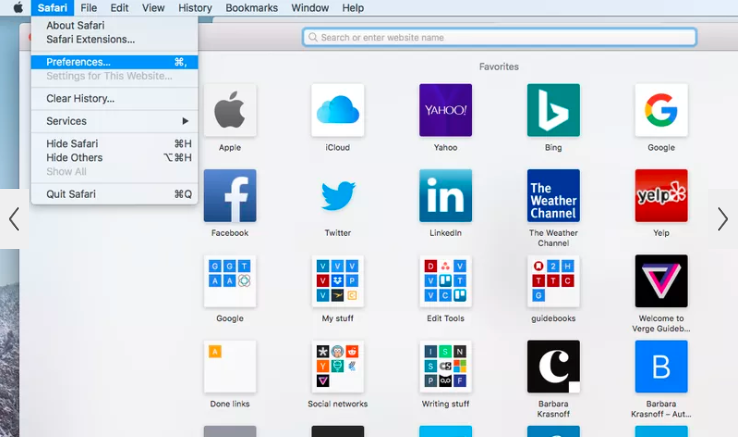
Task: Click the Favorites heading
Action: point(499,67)
